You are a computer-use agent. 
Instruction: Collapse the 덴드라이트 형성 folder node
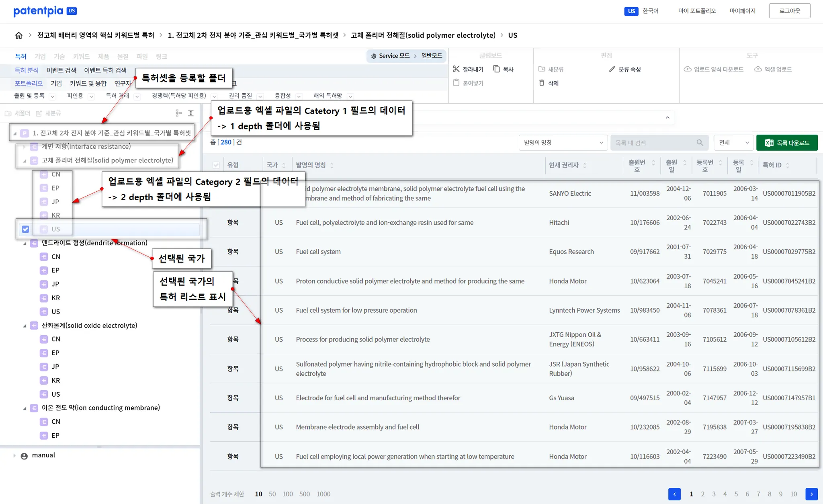25,243
